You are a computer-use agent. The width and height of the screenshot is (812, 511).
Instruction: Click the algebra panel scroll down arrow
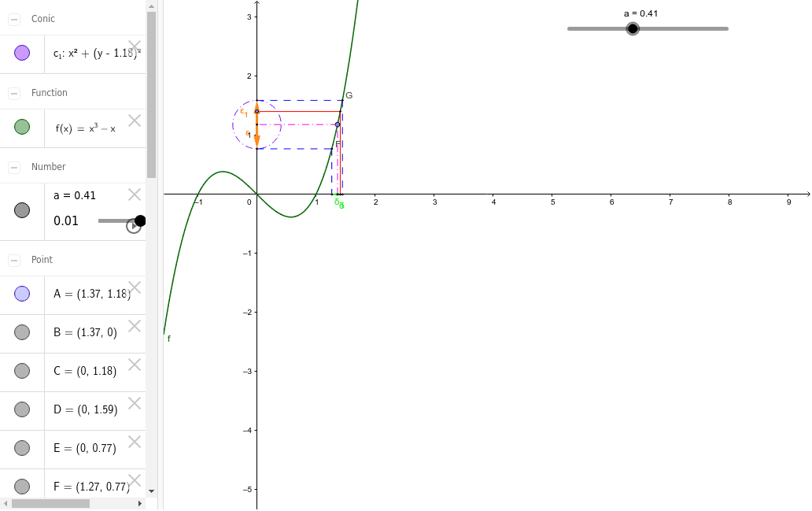click(151, 491)
